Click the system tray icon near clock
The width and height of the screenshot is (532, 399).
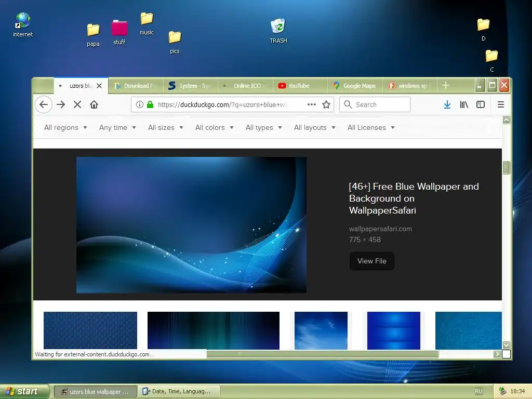click(x=502, y=391)
